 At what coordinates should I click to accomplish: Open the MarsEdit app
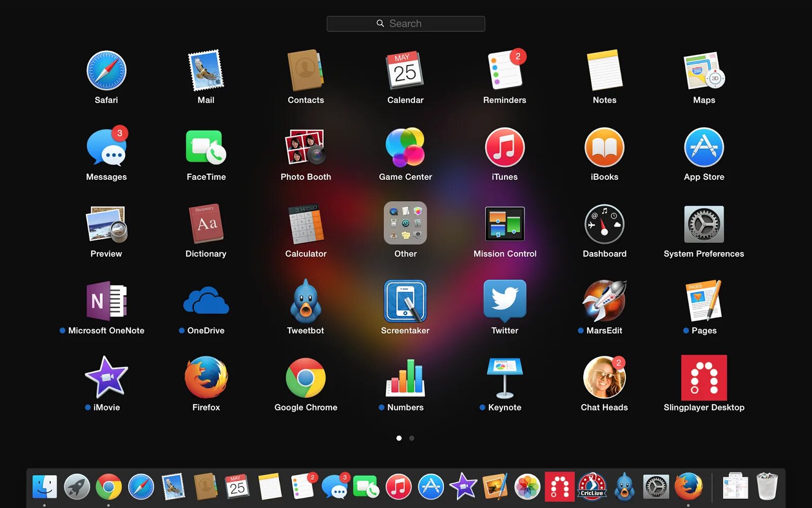(604, 301)
